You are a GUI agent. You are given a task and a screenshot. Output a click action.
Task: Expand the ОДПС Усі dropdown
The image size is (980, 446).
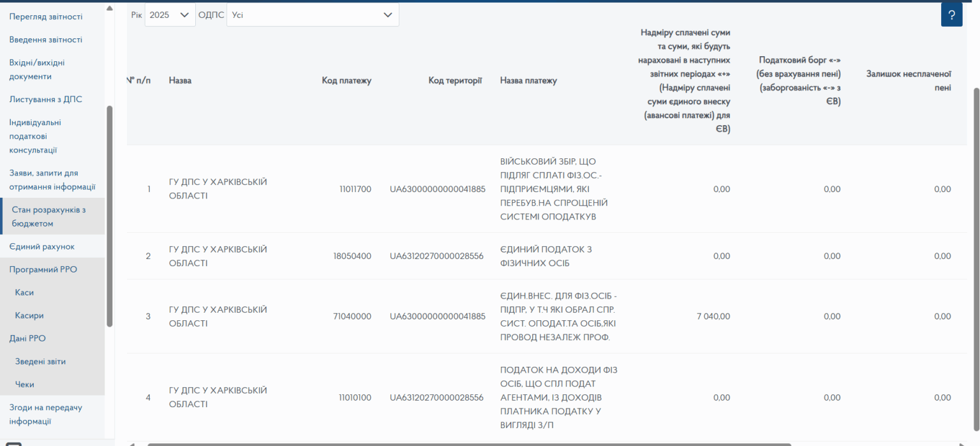(313, 15)
